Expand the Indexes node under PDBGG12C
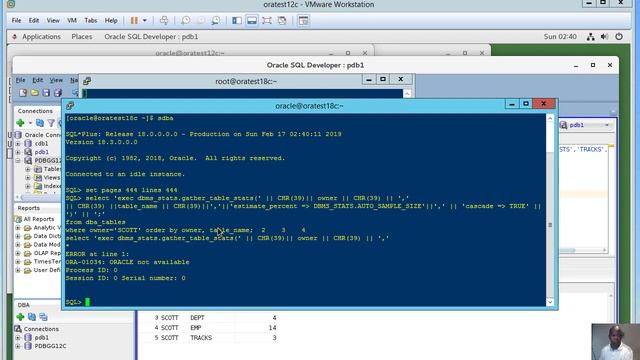The image size is (640, 360). [28, 186]
